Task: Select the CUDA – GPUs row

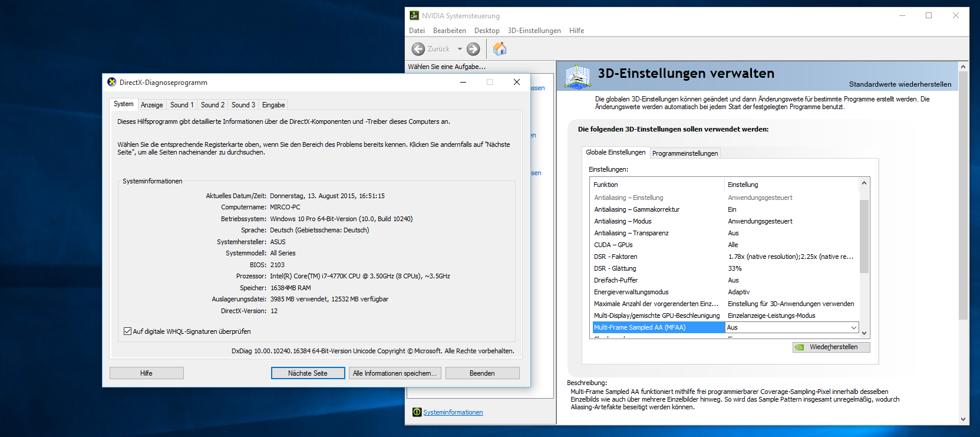Action: [x=725, y=245]
